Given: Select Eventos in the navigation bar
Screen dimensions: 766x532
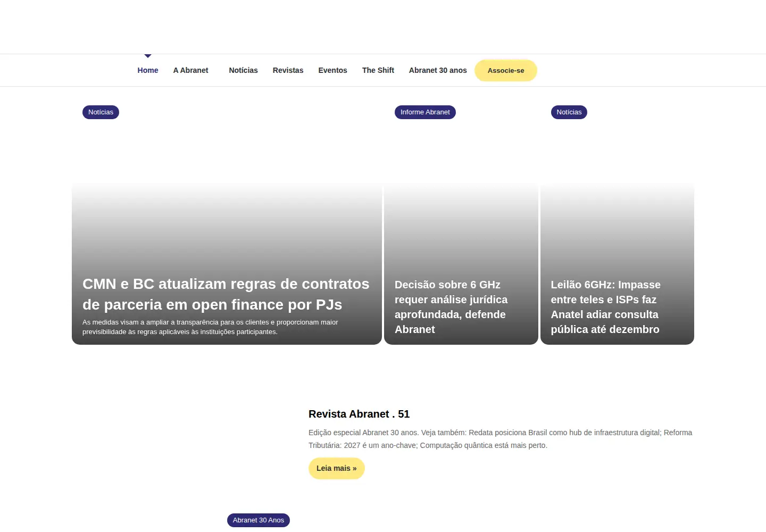Looking at the screenshot, I should pyautogui.click(x=332, y=70).
